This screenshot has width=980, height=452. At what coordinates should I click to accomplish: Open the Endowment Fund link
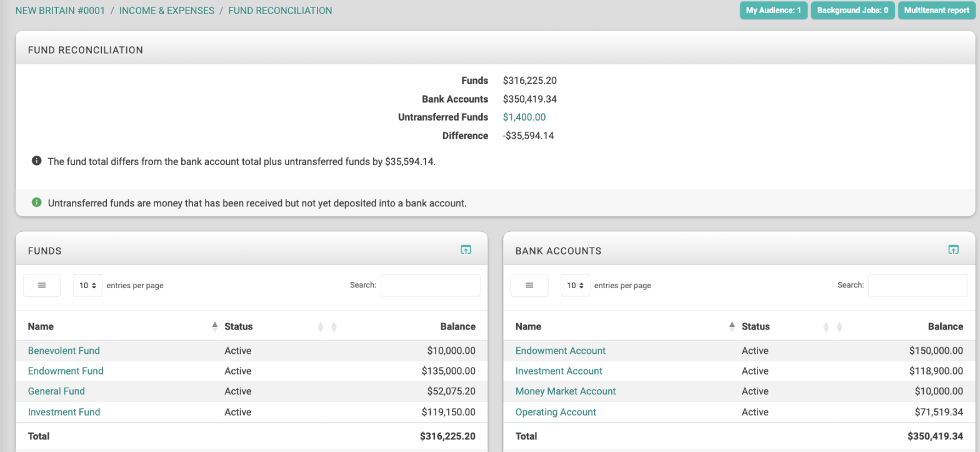coord(66,371)
